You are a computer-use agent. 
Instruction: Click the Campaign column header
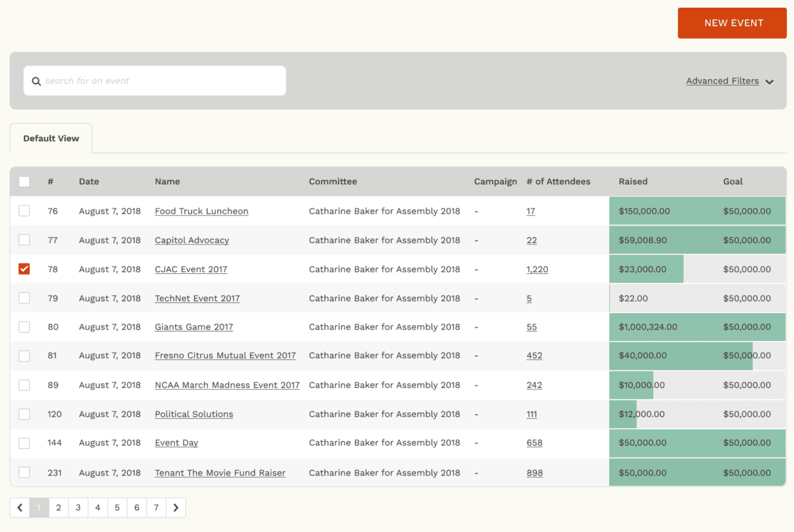point(495,181)
